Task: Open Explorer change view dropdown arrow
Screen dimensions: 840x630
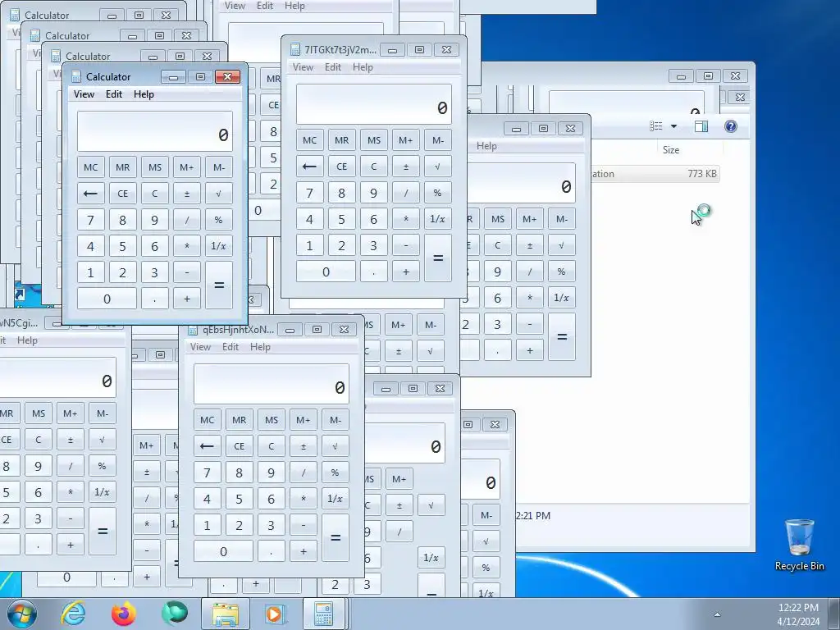Action: click(x=674, y=126)
